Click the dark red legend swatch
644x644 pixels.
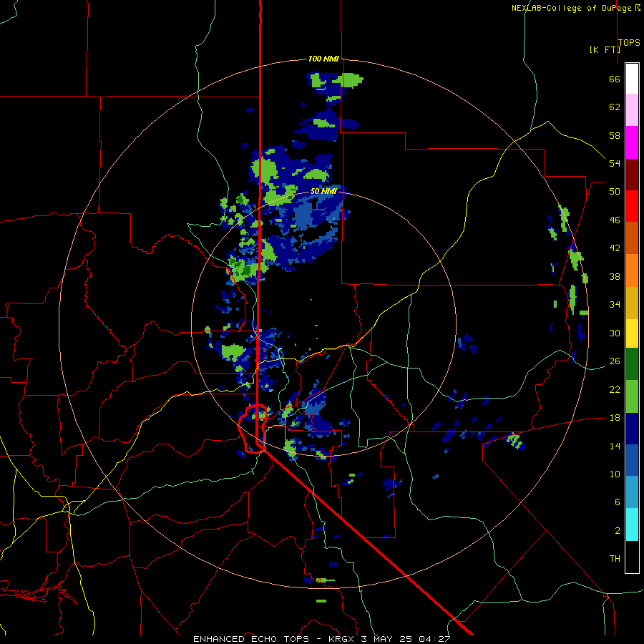coord(632,174)
